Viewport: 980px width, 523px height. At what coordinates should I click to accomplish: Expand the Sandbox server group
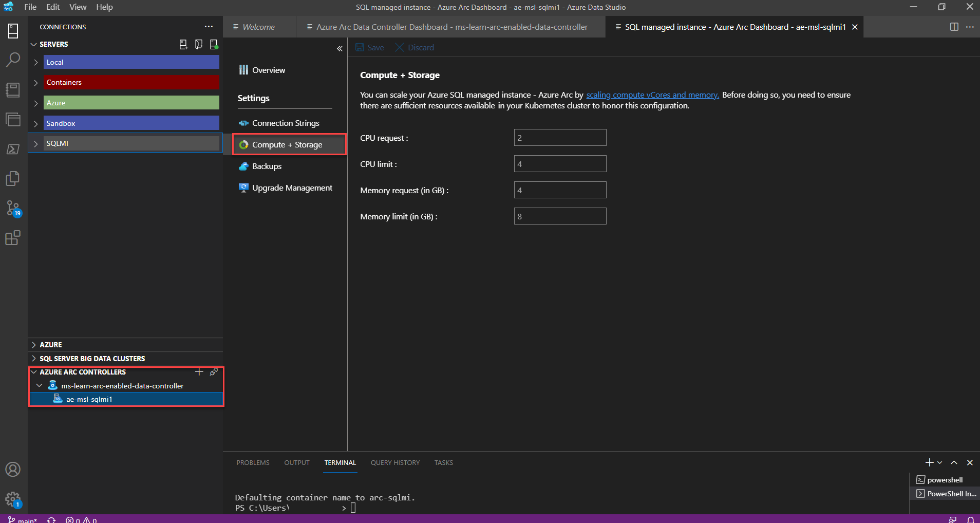(35, 123)
